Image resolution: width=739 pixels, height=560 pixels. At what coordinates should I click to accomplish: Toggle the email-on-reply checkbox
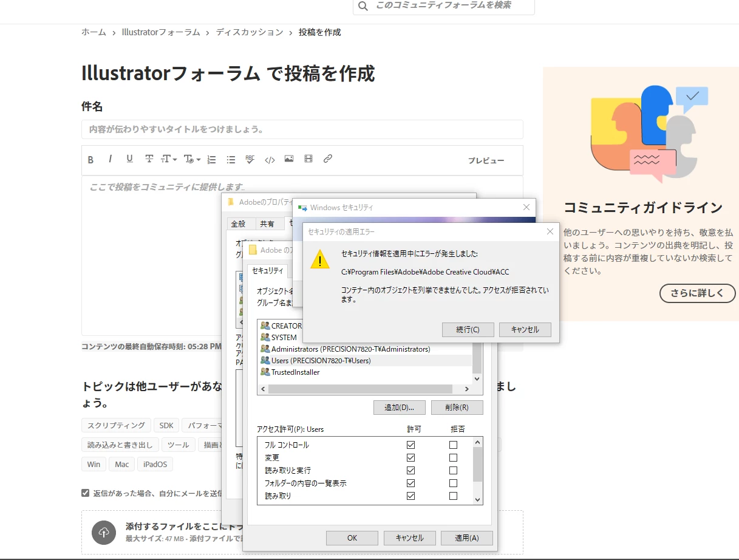point(86,493)
